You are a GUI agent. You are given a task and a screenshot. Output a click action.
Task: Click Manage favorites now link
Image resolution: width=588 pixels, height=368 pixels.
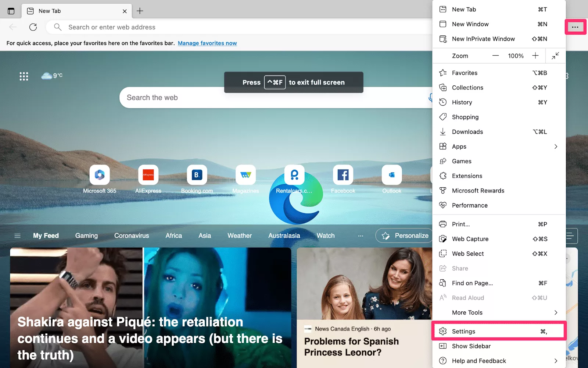[x=207, y=43]
